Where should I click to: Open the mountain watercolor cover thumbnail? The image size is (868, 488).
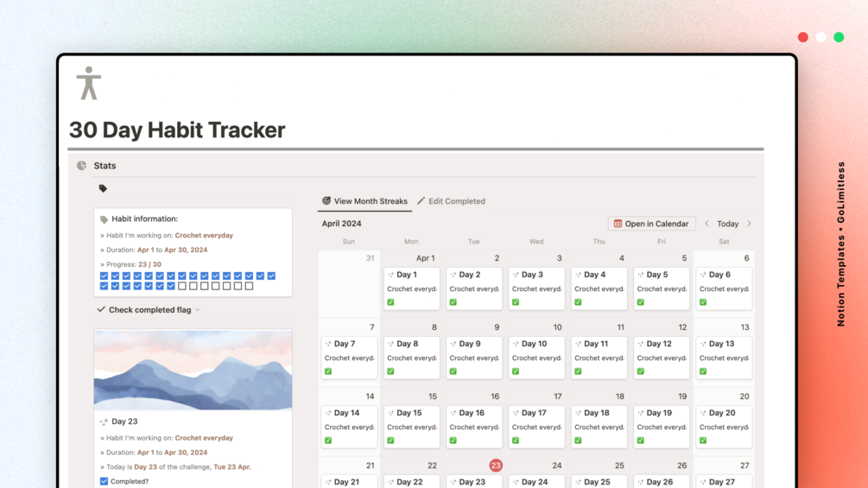tap(193, 370)
